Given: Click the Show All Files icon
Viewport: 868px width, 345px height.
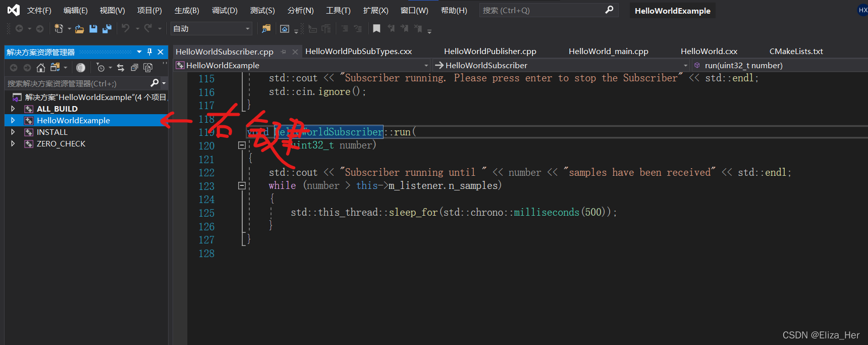Looking at the screenshot, I should tap(148, 68).
